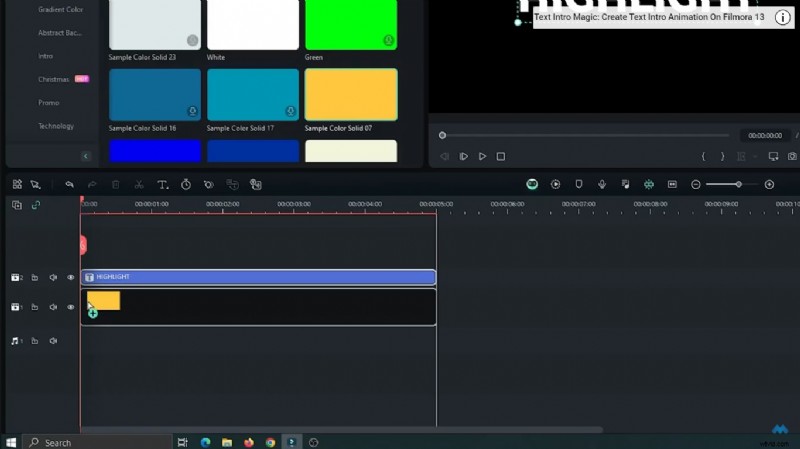Play the preview
This screenshot has width=800, height=449.
click(x=482, y=156)
